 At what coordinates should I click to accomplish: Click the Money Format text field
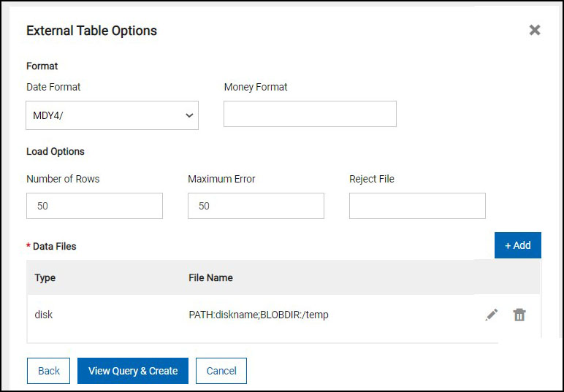[310, 114]
